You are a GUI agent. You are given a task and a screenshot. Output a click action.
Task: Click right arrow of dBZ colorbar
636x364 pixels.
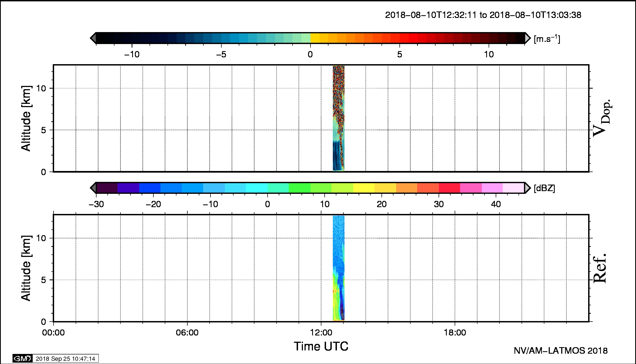tap(527, 188)
